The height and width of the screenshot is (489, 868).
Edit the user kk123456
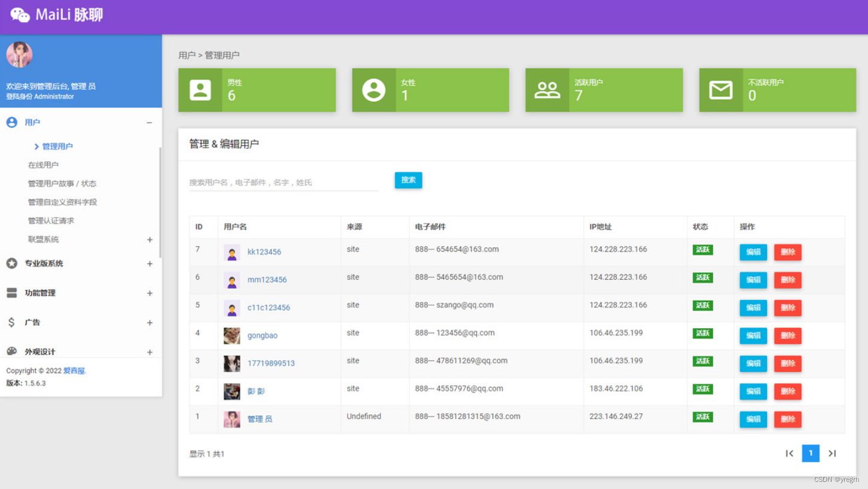point(753,252)
